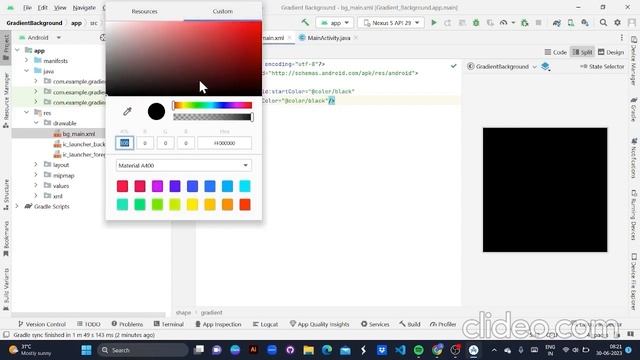Switch to Code view mode
Viewport: 640px width, 360px height.
[556, 52]
